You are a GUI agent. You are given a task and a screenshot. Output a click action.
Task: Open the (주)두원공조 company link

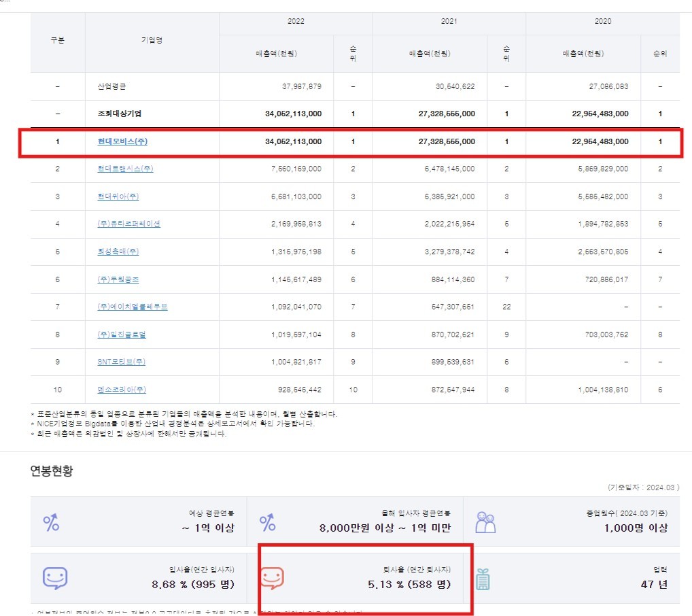click(118, 279)
